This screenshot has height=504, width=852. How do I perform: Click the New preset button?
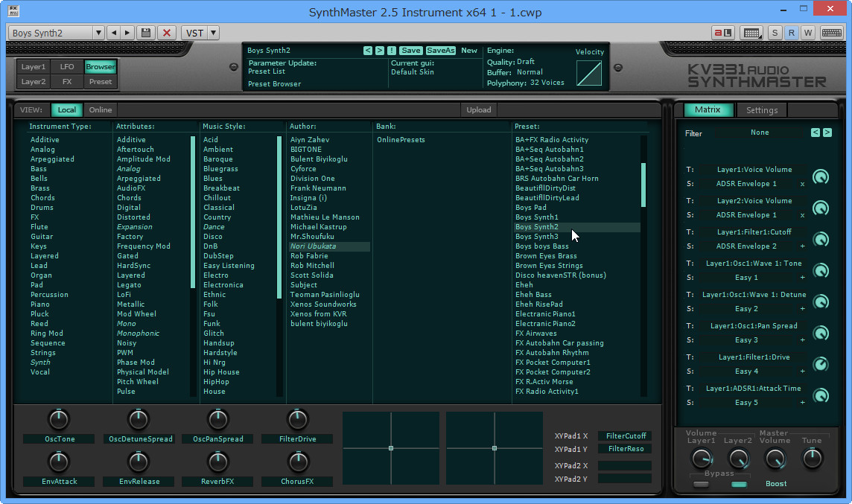tap(469, 51)
